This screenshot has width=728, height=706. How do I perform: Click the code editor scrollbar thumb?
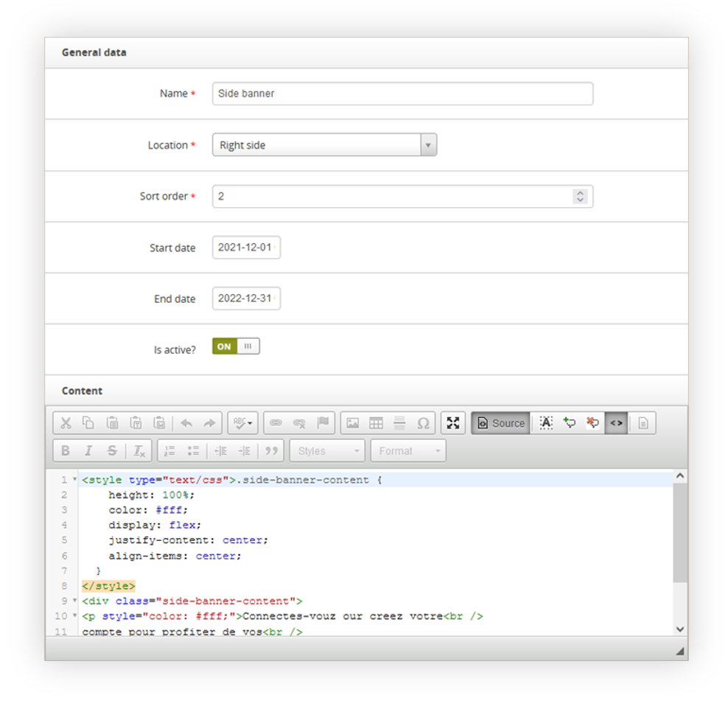point(680,532)
